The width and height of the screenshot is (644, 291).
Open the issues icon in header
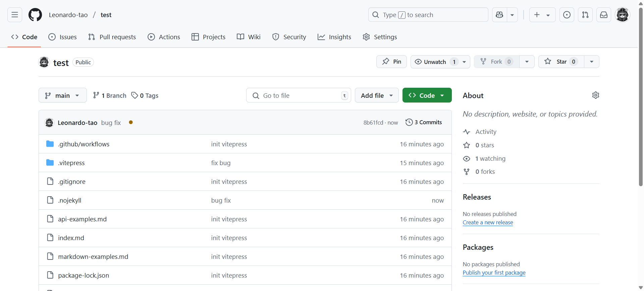[x=567, y=15]
